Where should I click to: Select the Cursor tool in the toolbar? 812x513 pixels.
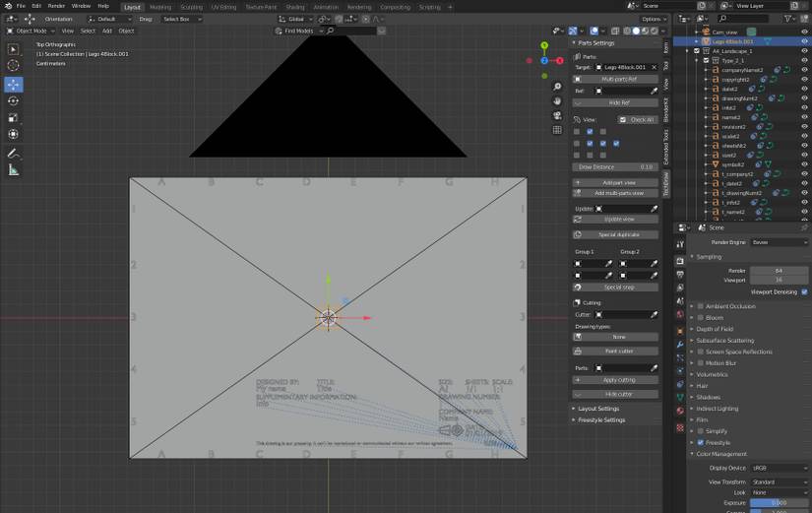14,65
